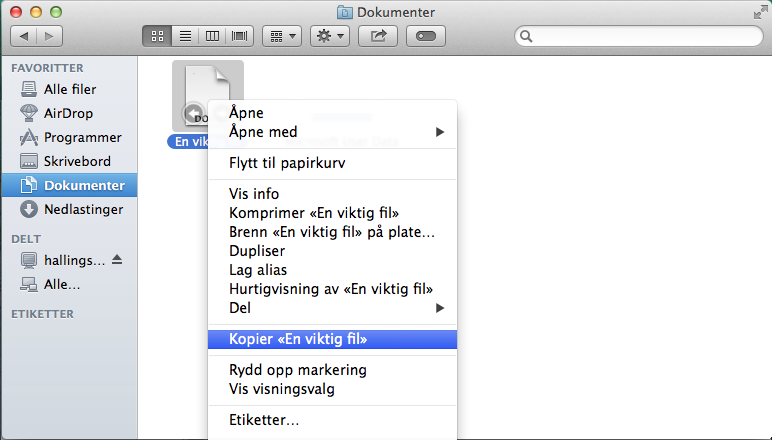
Task: Expand Åpne med submenu
Action: [x=332, y=132]
